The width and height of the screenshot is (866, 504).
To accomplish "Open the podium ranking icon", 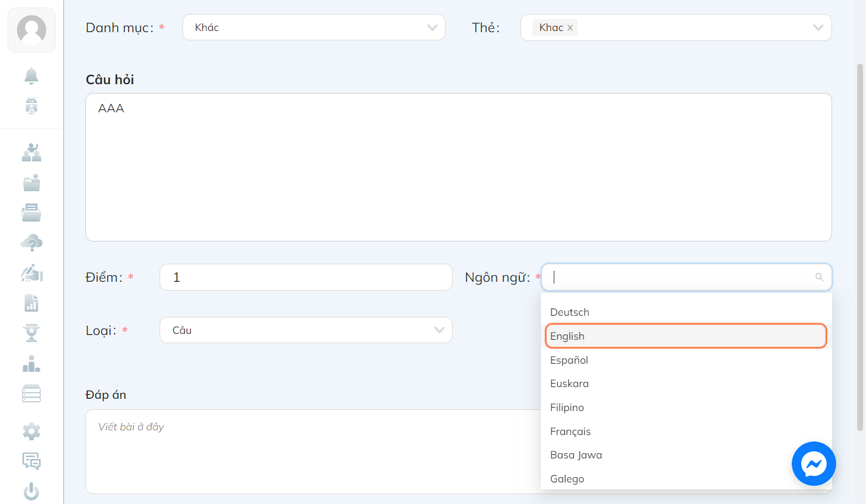I will click(x=32, y=364).
